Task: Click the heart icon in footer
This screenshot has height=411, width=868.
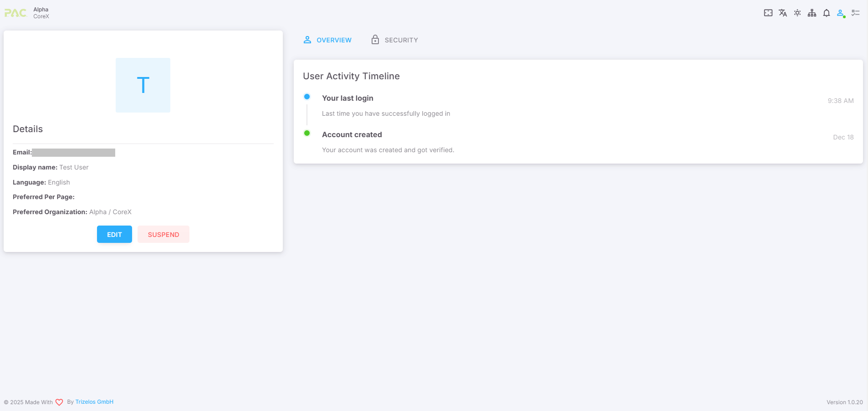Action: tap(59, 402)
